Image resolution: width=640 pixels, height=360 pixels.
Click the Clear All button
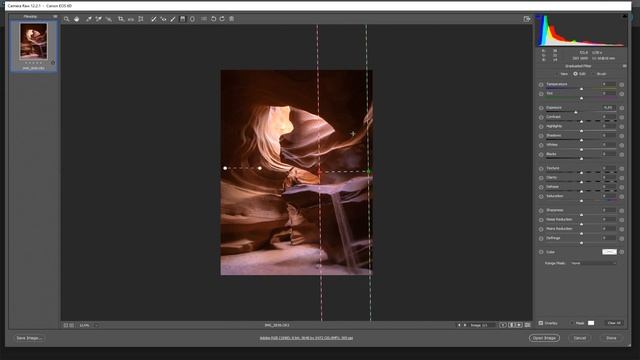tap(614, 323)
